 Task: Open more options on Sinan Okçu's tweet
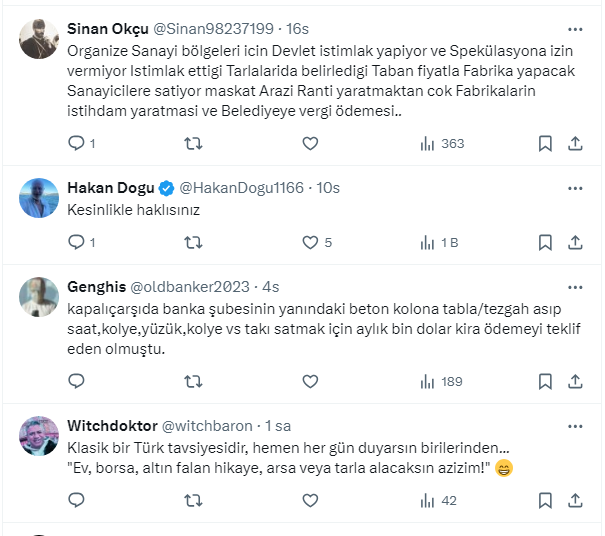point(575,29)
